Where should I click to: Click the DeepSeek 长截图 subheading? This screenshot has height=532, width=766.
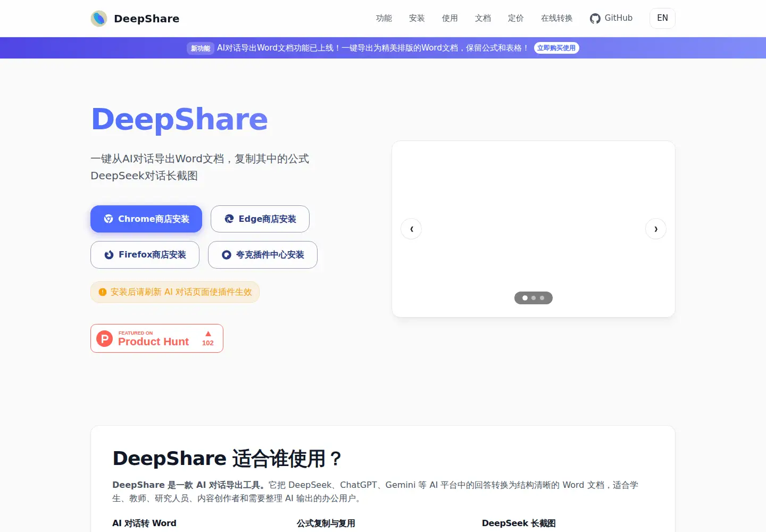519,523
